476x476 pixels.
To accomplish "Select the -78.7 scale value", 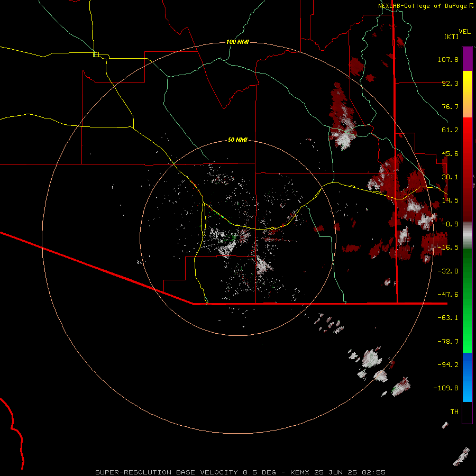I will click(x=448, y=342).
